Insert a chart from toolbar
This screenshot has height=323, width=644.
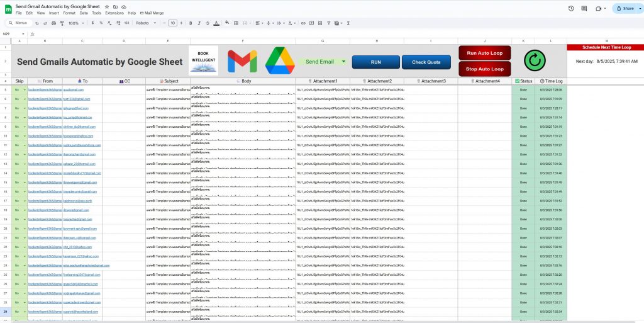click(x=320, y=23)
